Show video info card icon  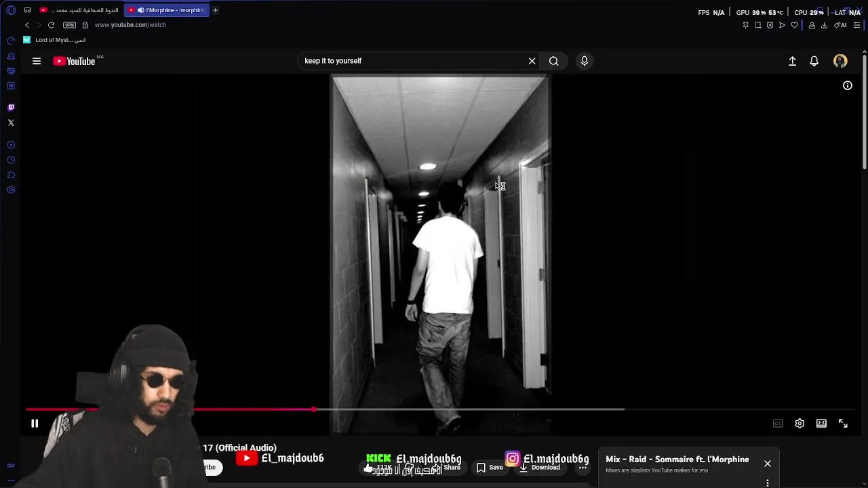848,85
